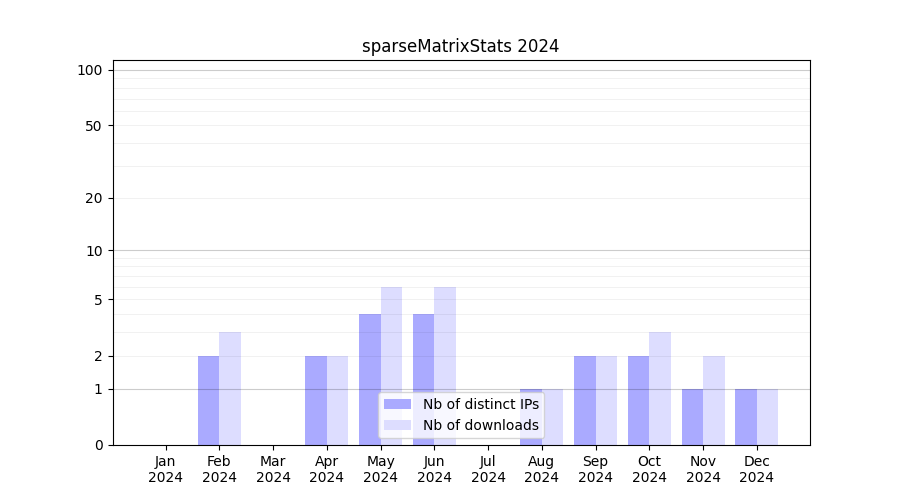The height and width of the screenshot is (500, 900).
Task: Click the Sep 2024 distinct IPs bar
Action: click(x=584, y=400)
